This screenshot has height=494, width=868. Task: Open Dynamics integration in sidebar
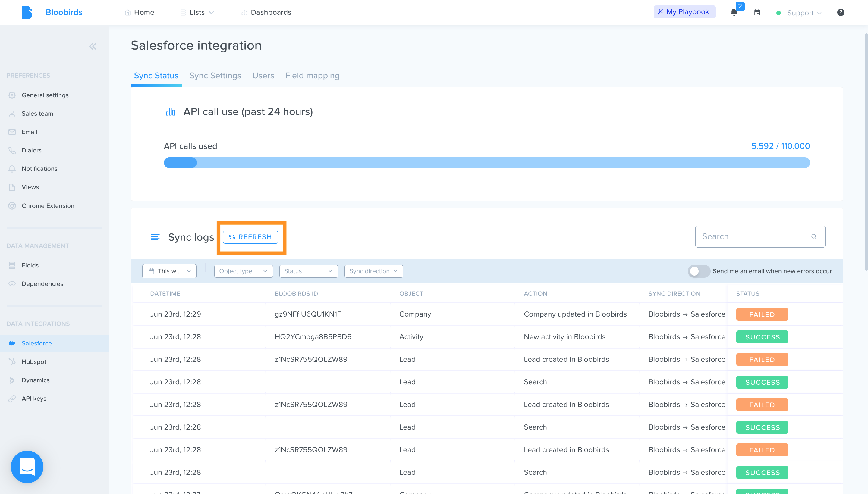click(36, 380)
